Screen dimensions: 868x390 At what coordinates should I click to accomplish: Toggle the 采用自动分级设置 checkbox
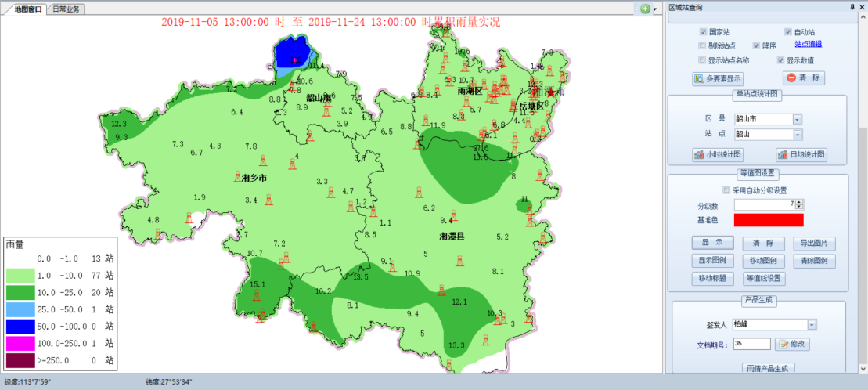[726, 190]
